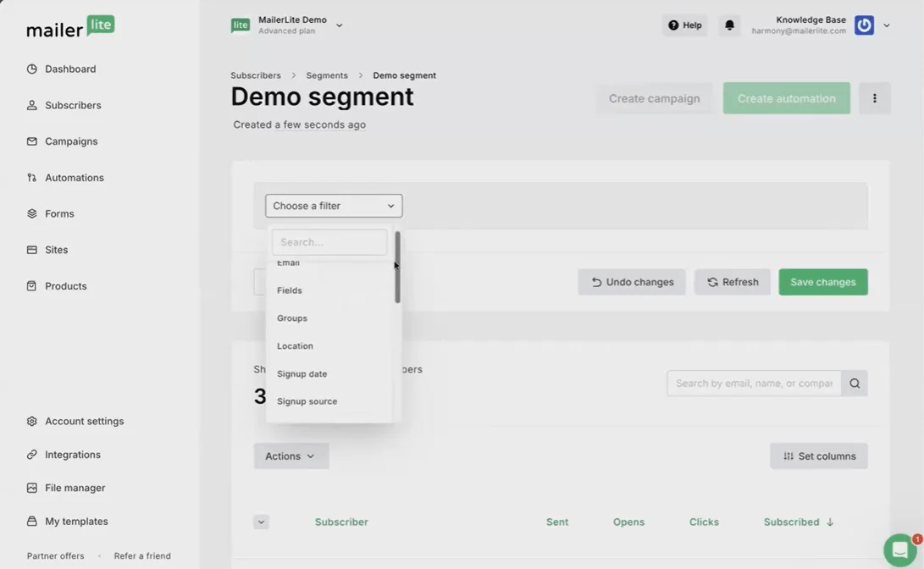Click the MailerLite logo

(x=70, y=26)
